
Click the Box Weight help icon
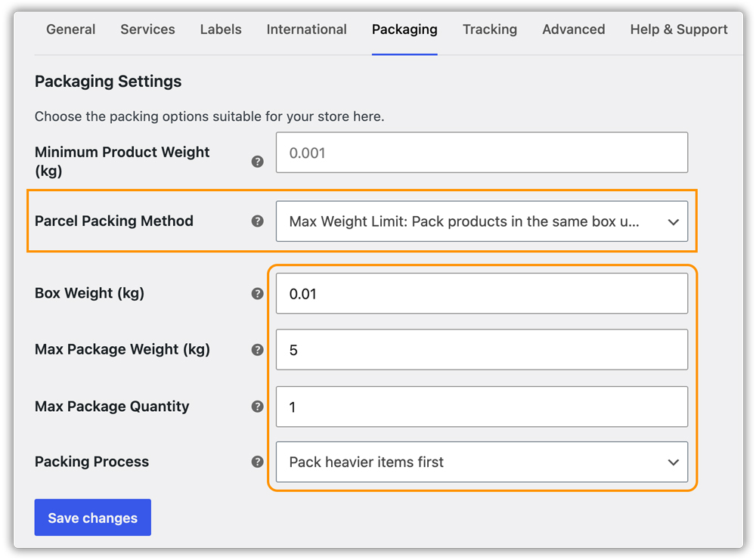click(258, 293)
